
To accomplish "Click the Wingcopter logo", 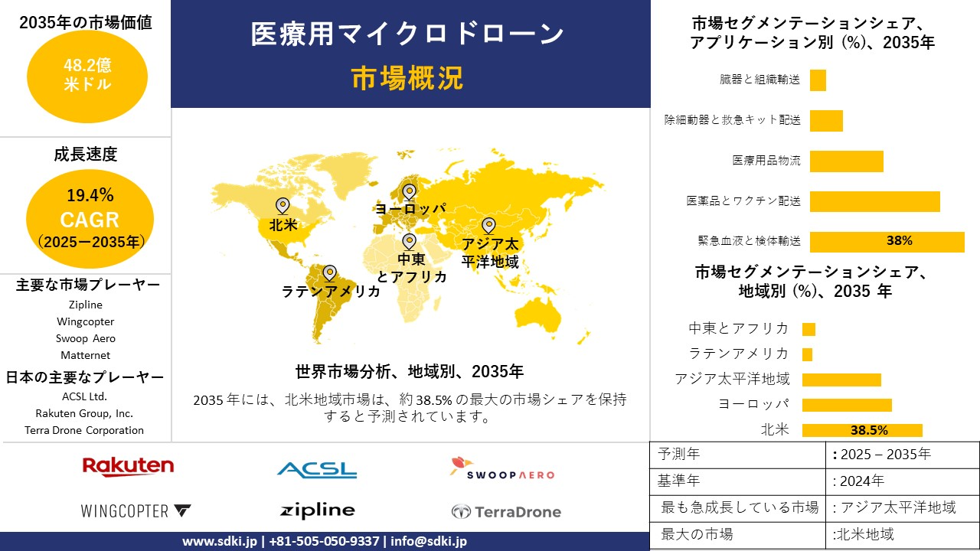I will click(x=136, y=510).
